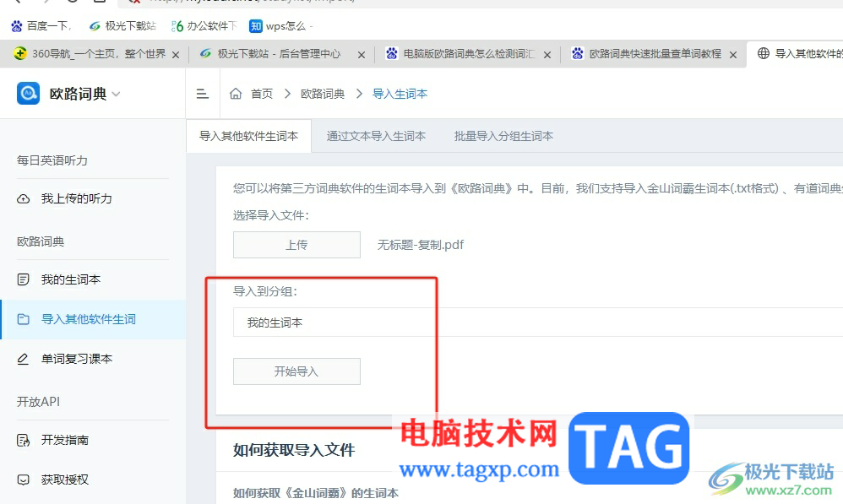Go to 首页 breadcrumb link
Screen dimensions: 843x504
coord(262,94)
